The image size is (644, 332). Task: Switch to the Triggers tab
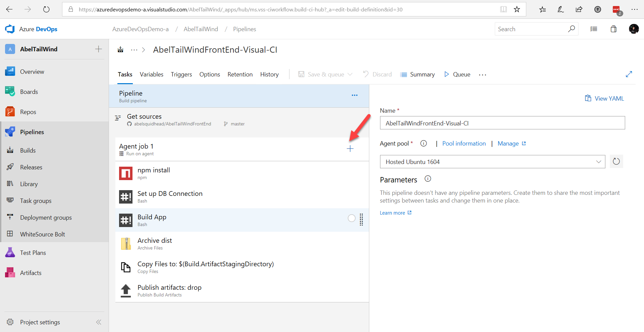click(181, 74)
